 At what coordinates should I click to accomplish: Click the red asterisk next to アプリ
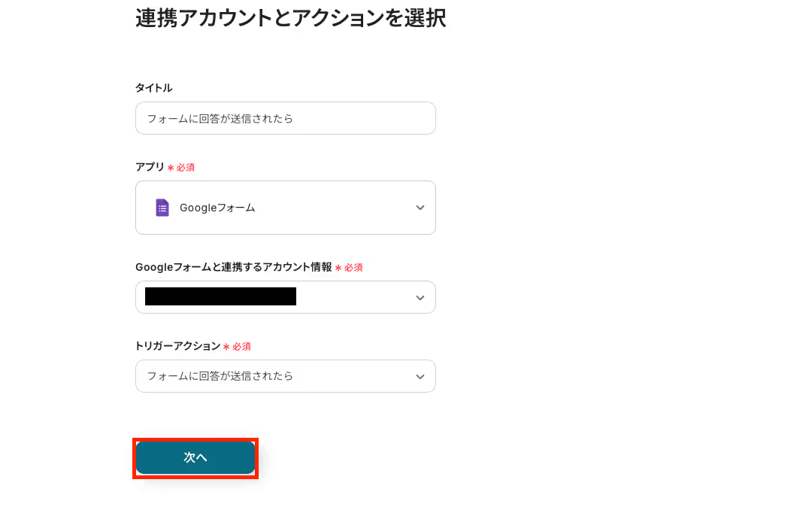[x=171, y=168]
